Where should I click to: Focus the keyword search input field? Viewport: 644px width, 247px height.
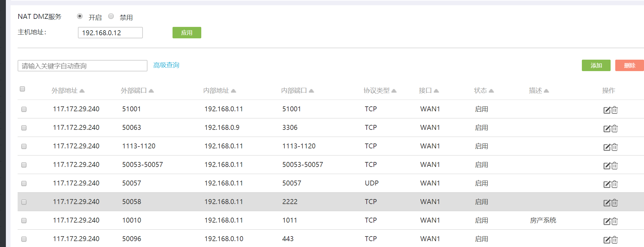pos(82,66)
